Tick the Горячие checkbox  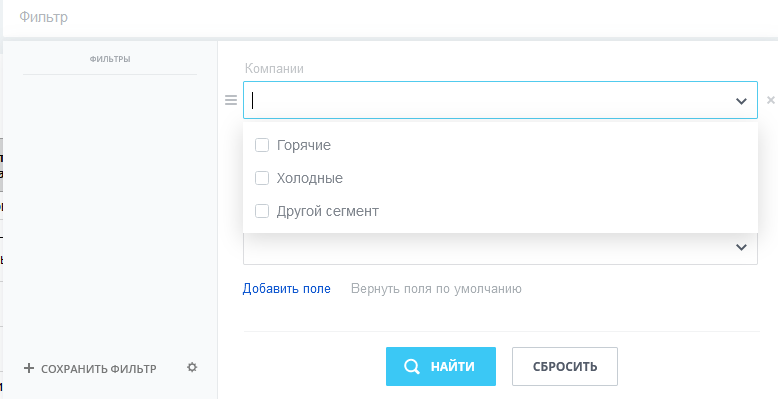pyautogui.click(x=262, y=145)
